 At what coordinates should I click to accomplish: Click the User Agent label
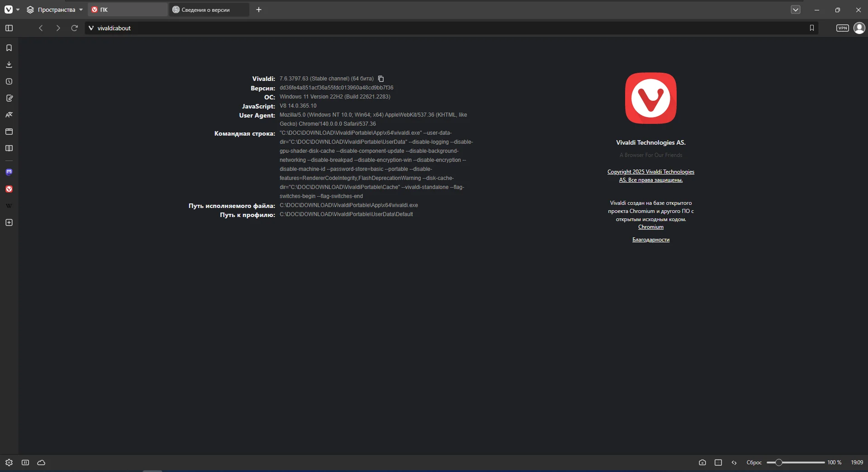click(x=257, y=115)
